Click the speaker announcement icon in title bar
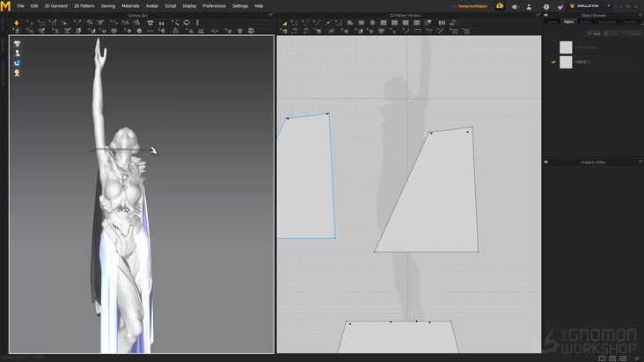This screenshot has width=644, height=362. click(514, 5)
